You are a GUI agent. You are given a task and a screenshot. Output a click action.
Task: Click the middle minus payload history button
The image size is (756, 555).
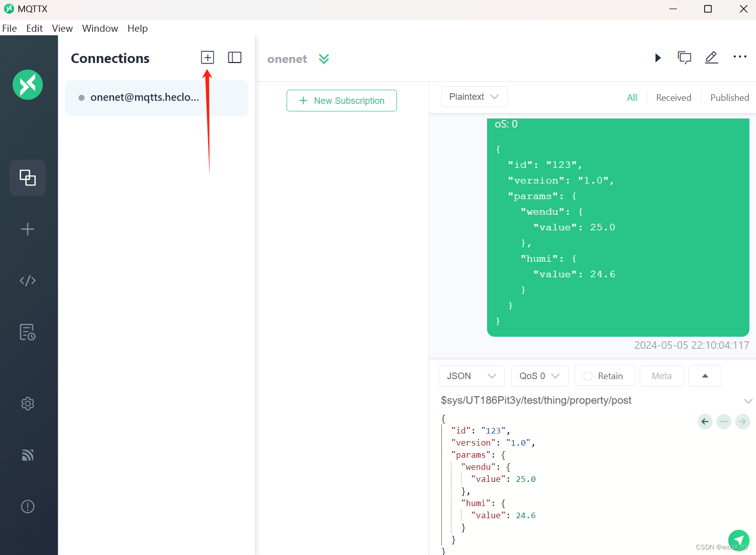tap(724, 421)
